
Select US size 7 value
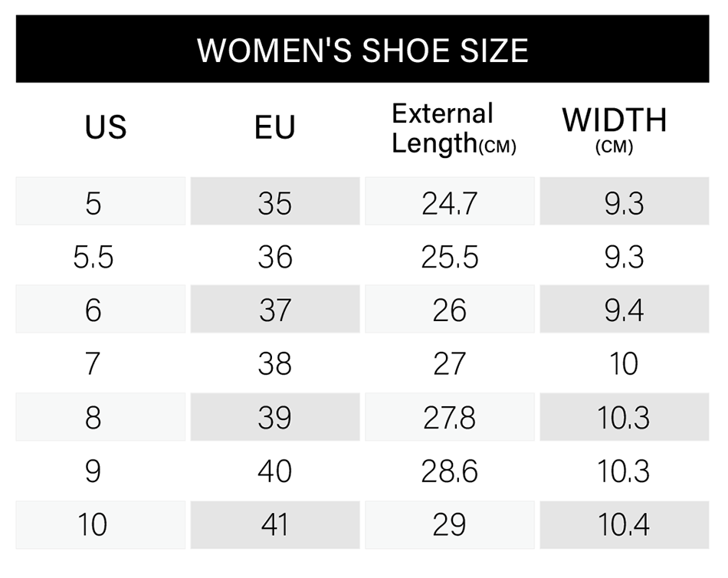pos(93,364)
